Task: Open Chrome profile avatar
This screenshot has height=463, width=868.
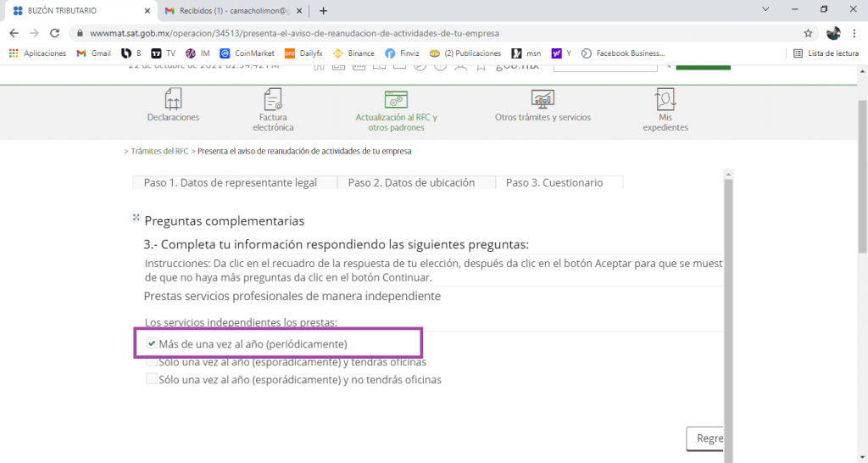Action: click(x=833, y=33)
